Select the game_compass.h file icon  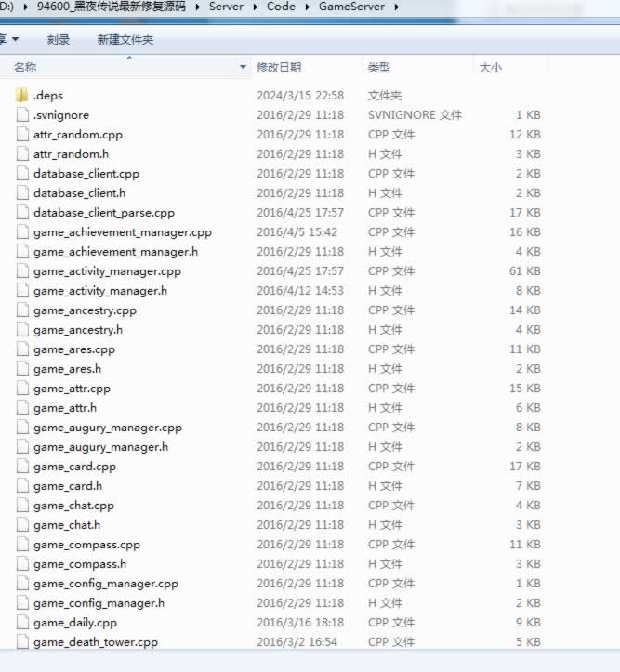pos(22,563)
